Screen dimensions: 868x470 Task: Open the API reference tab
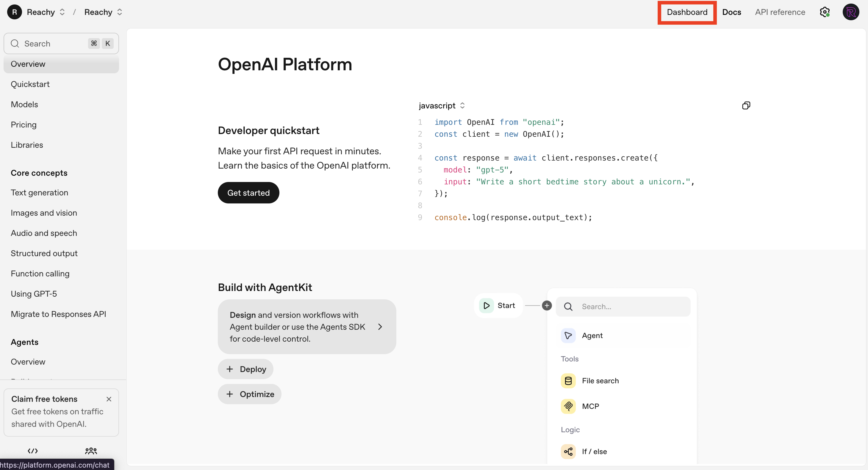(x=780, y=12)
